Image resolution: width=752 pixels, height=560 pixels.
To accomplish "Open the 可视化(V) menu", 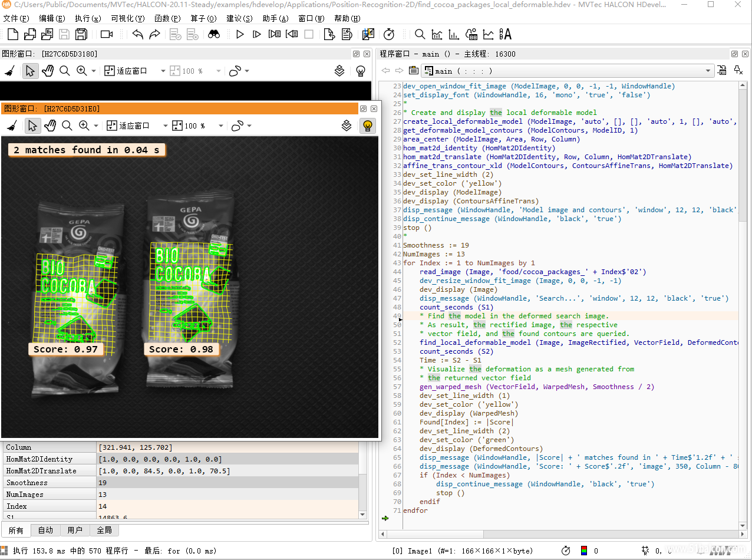I will click(x=128, y=18).
